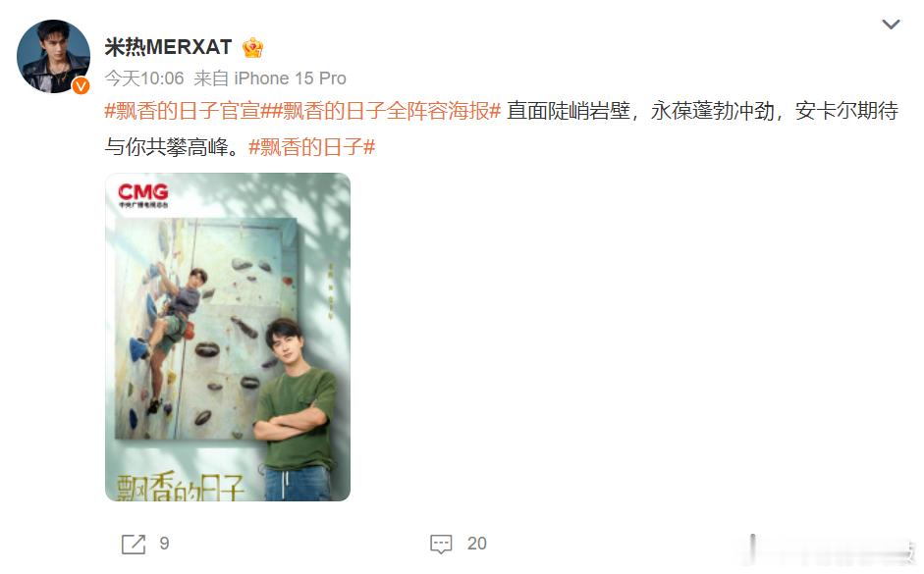924x574 pixels.
Task: Open comments via the speech bubble icon
Action: click(x=441, y=544)
